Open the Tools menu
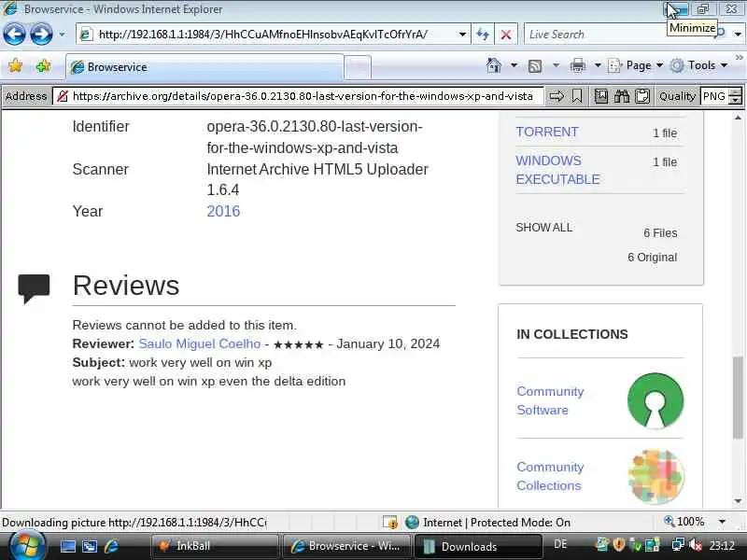This screenshot has height=560, width=747. (x=699, y=65)
